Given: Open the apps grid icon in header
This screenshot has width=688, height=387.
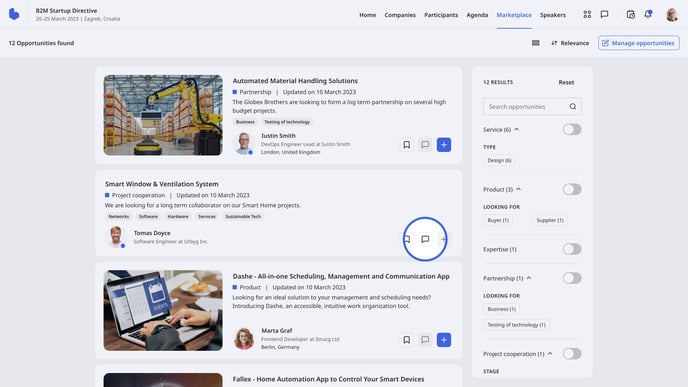Looking at the screenshot, I should tap(587, 14).
